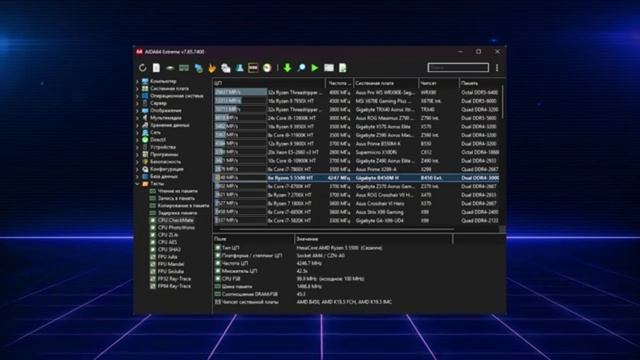The image size is (640, 360).
Task: Open the FPU Mandel test
Action: coord(171,264)
